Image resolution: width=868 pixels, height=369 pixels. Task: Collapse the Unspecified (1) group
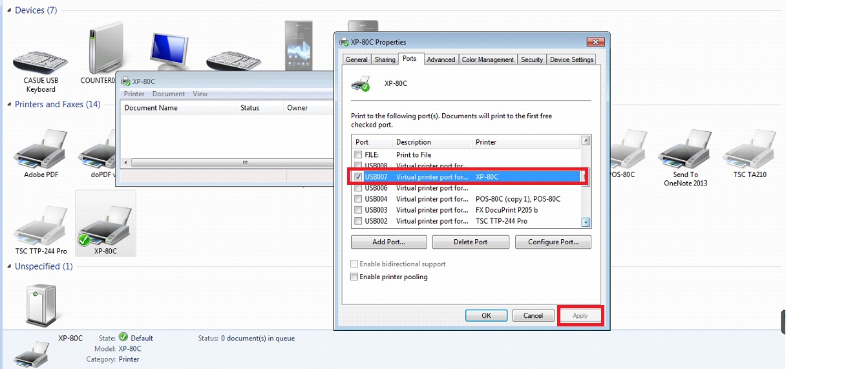click(9, 267)
